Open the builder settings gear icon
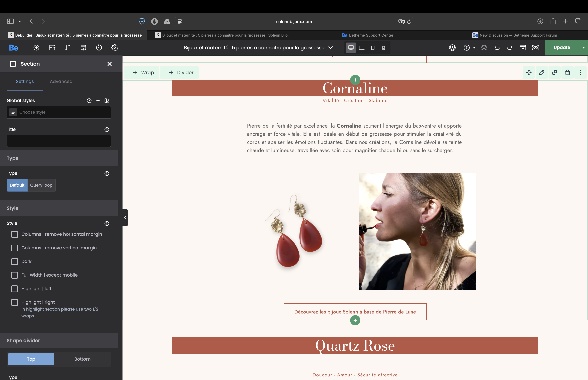The width and height of the screenshot is (588, 380). coord(115,48)
